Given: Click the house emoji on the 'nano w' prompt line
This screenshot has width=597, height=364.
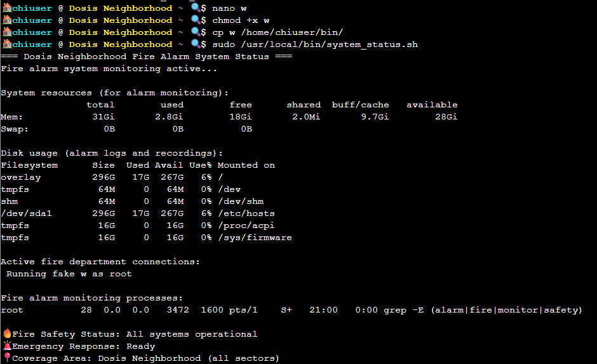Looking at the screenshot, I should [x=7, y=8].
